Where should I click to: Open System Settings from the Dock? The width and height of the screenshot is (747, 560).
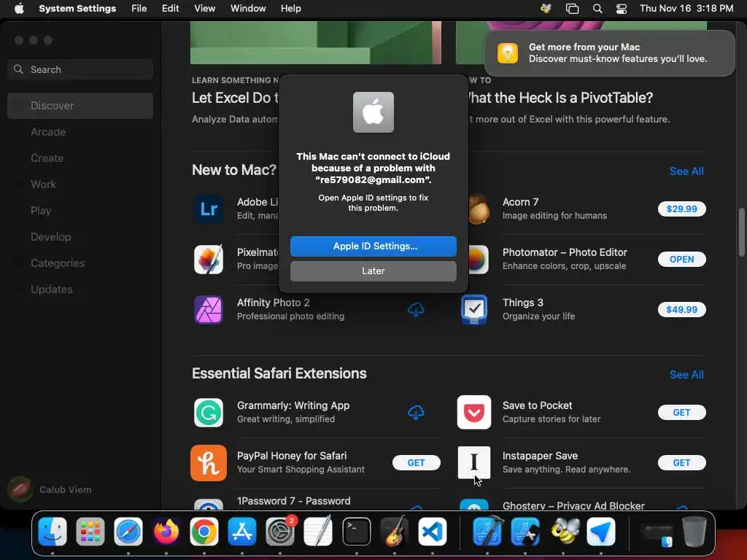(280, 532)
